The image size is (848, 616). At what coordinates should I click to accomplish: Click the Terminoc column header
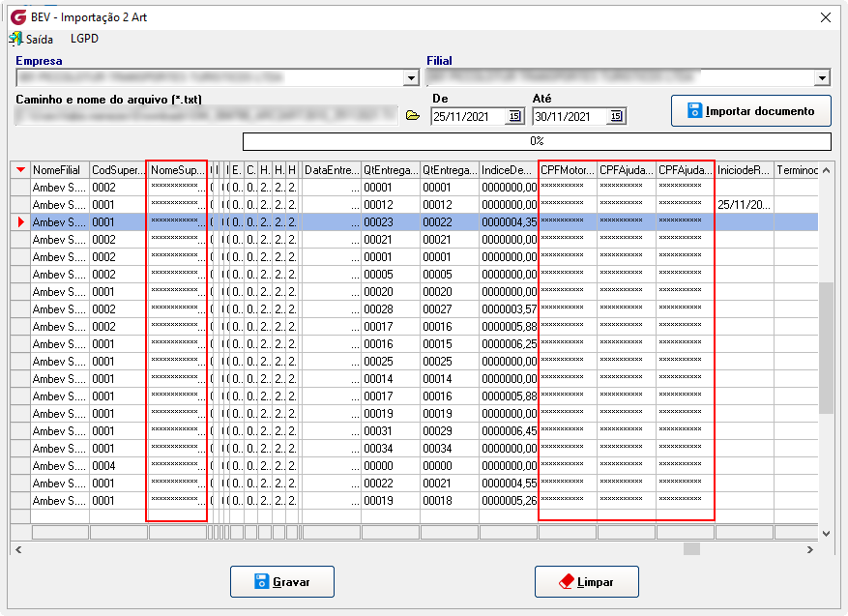pyautogui.click(x=797, y=170)
